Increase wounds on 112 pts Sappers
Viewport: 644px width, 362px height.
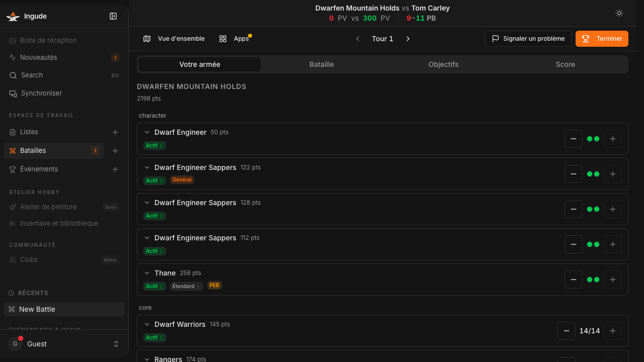pos(613,244)
